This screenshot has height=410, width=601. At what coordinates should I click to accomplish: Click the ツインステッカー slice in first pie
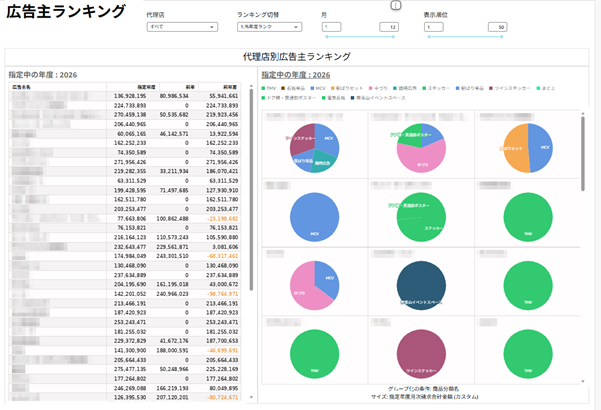coord(302,140)
